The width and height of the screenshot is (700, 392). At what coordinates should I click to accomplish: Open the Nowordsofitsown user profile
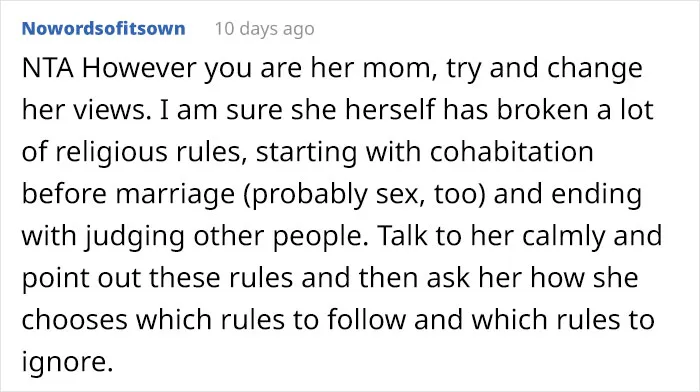tap(103, 29)
